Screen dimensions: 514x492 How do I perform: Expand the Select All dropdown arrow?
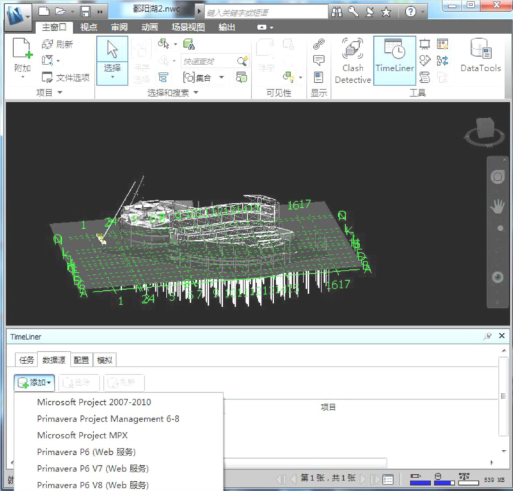[176, 44]
